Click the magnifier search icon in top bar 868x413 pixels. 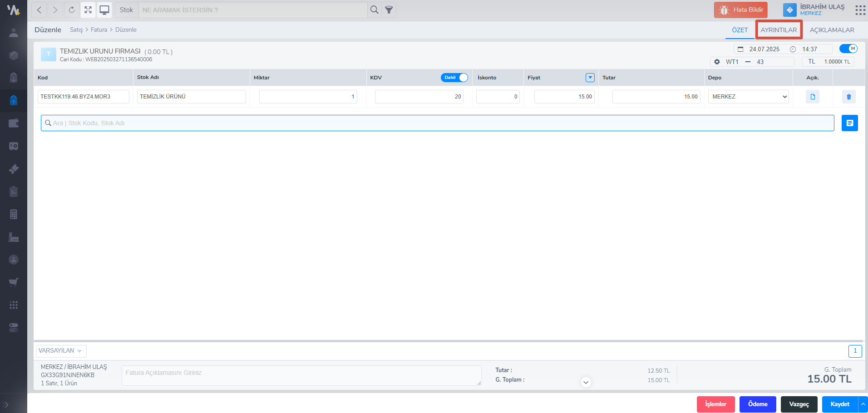374,10
